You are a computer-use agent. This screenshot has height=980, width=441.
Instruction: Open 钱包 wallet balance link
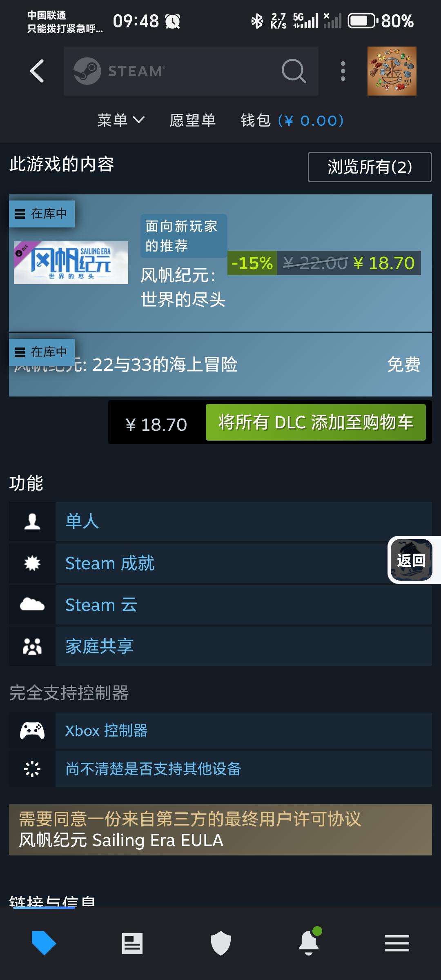292,120
